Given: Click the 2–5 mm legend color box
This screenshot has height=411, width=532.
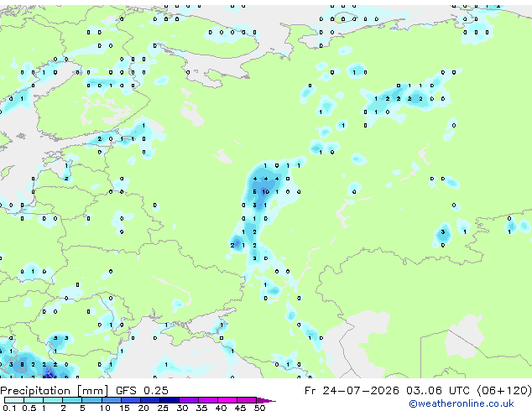Looking at the screenshot, I should (x=72, y=400).
